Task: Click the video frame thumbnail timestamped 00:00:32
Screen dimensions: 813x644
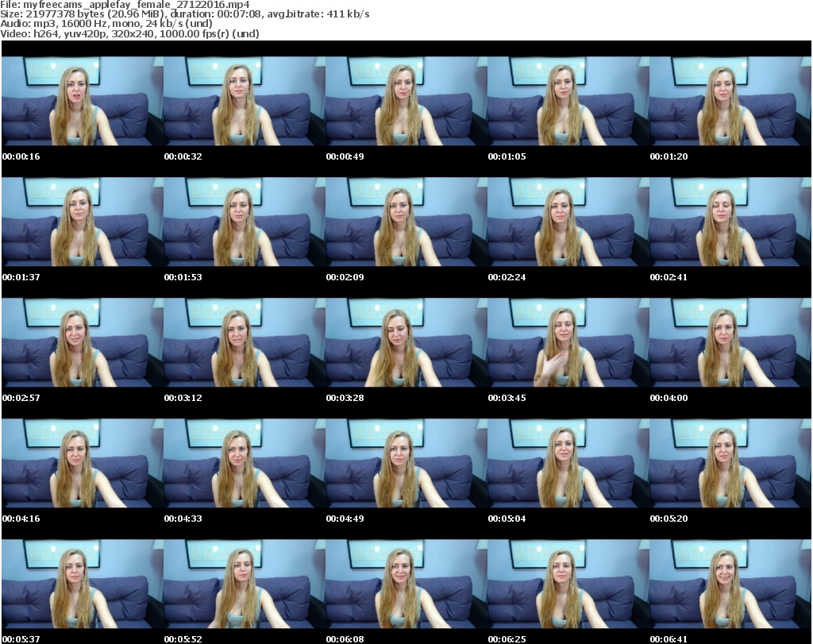Action: [245, 101]
